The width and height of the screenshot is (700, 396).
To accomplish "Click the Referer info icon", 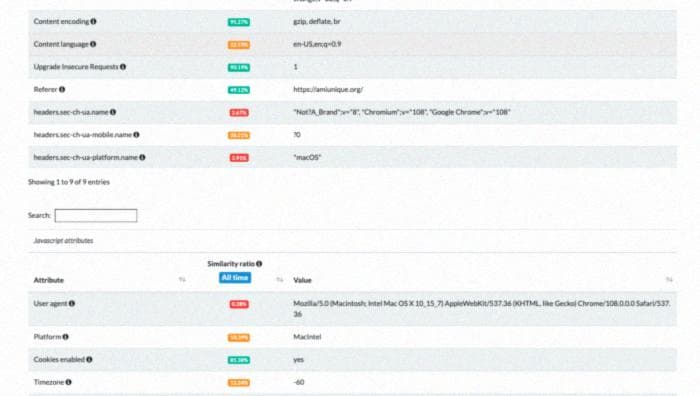I will [x=62, y=90].
